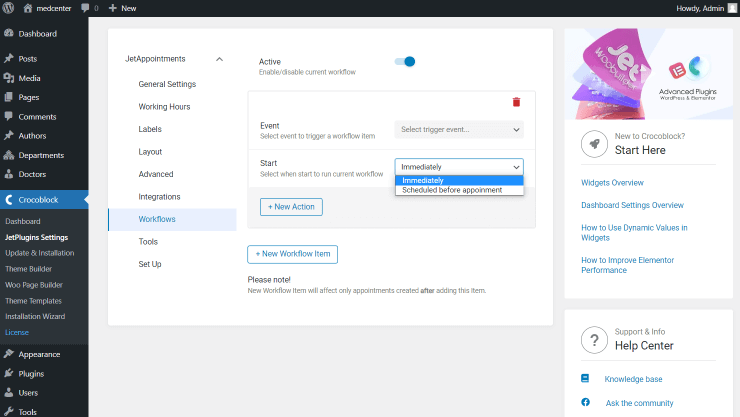740x417 pixels.
Task: Click the Doctors people icon
Action: (x=8, y=174)
